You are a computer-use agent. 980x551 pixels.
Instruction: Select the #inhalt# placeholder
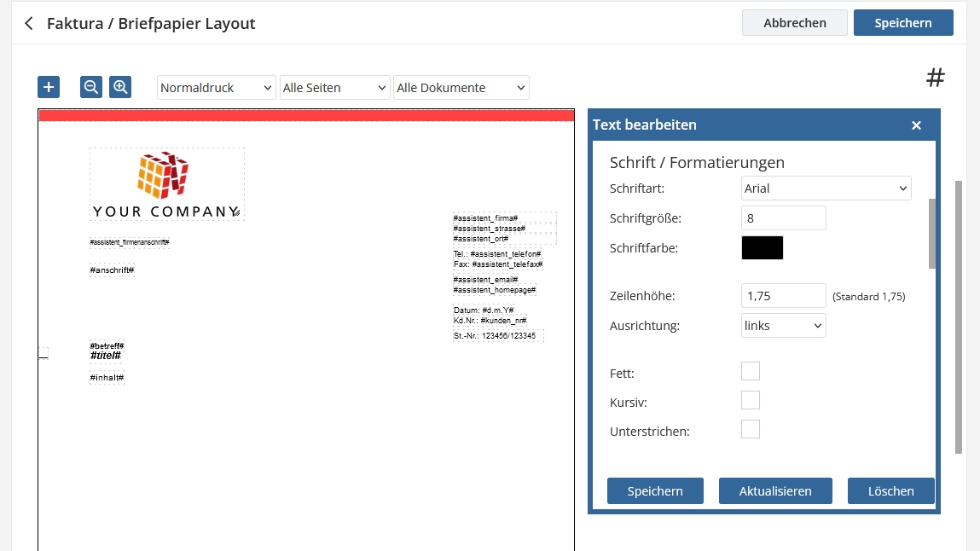(107, 377)
